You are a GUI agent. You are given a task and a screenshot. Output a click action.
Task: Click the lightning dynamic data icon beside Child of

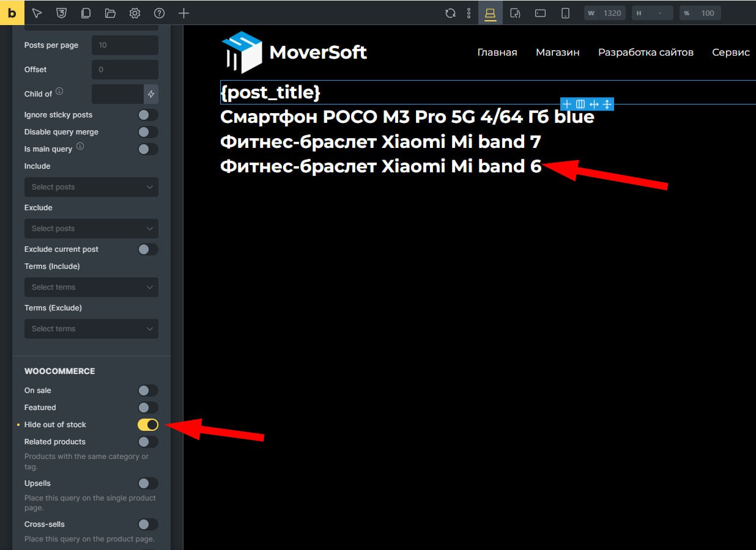(x=151, y=94)
